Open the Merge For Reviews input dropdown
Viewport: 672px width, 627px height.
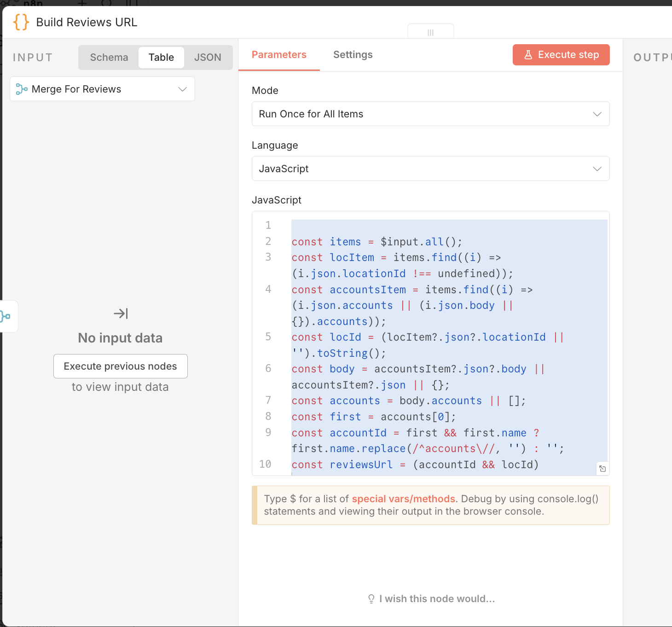(102, 89)
